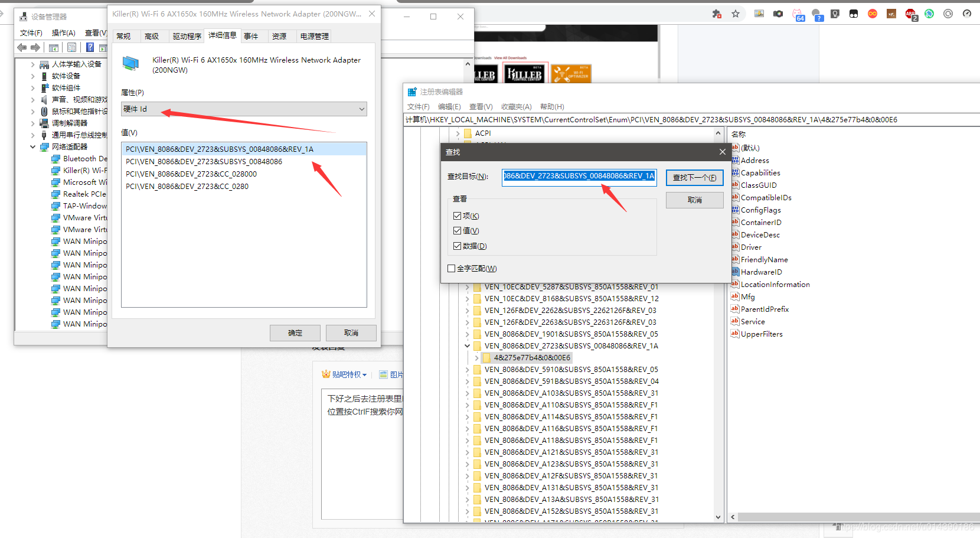Click 确定 in the adapter properties dialog
The width and height of the screenshot is (980, 538).
(x=295, y=333)
